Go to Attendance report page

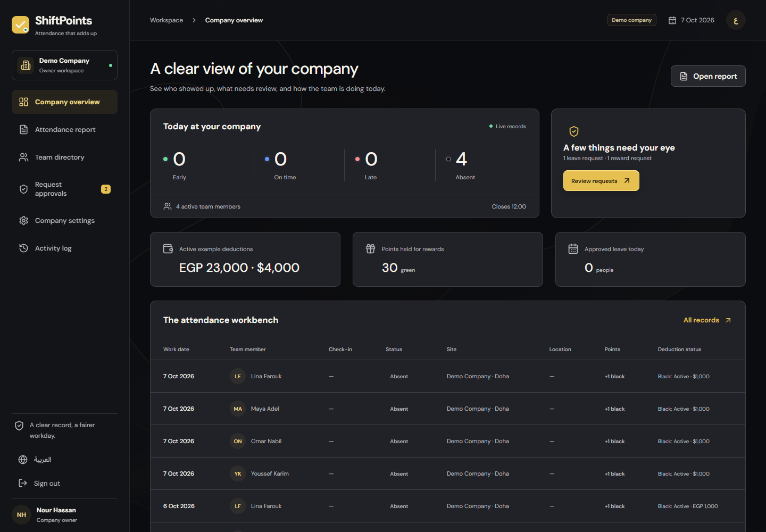tap(64, 129)
